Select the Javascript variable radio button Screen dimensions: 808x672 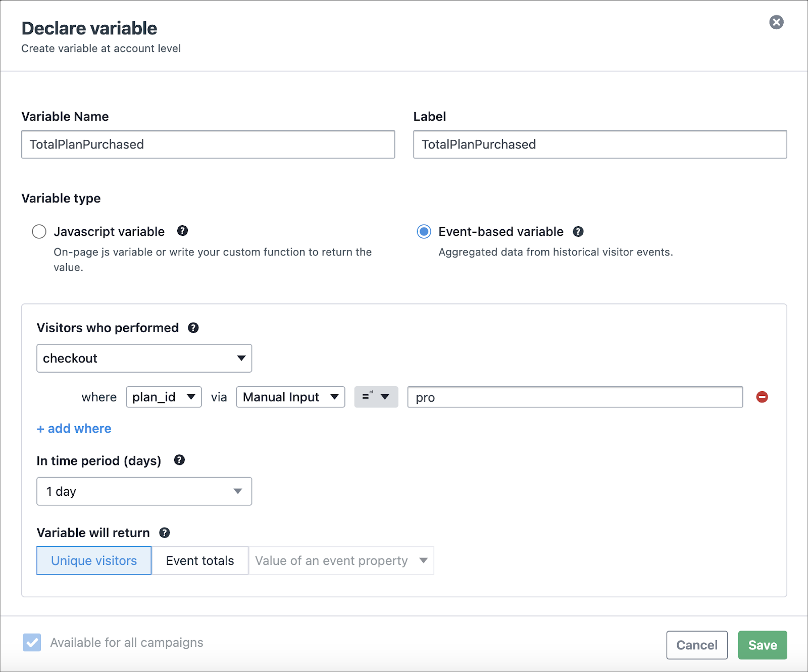coord(39,231)
